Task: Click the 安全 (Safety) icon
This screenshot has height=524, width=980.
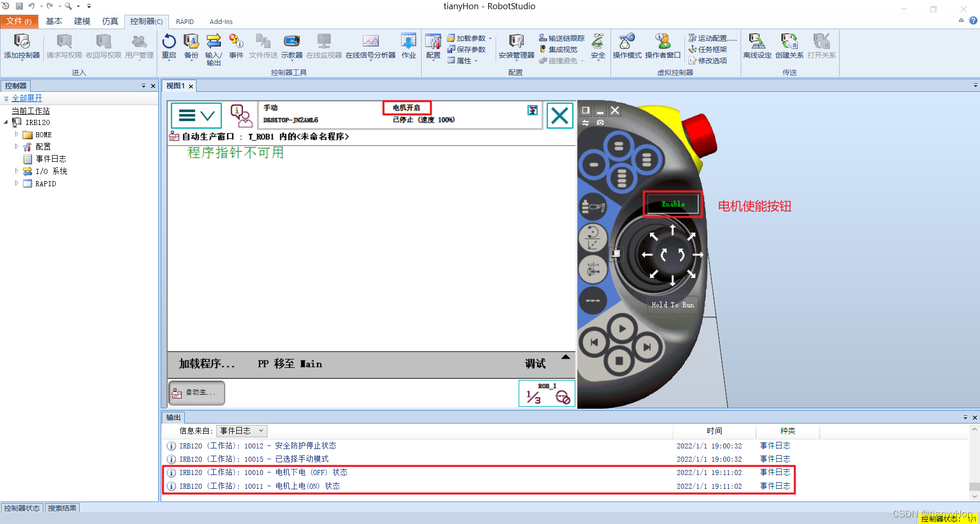Action: tap(598, 46)
